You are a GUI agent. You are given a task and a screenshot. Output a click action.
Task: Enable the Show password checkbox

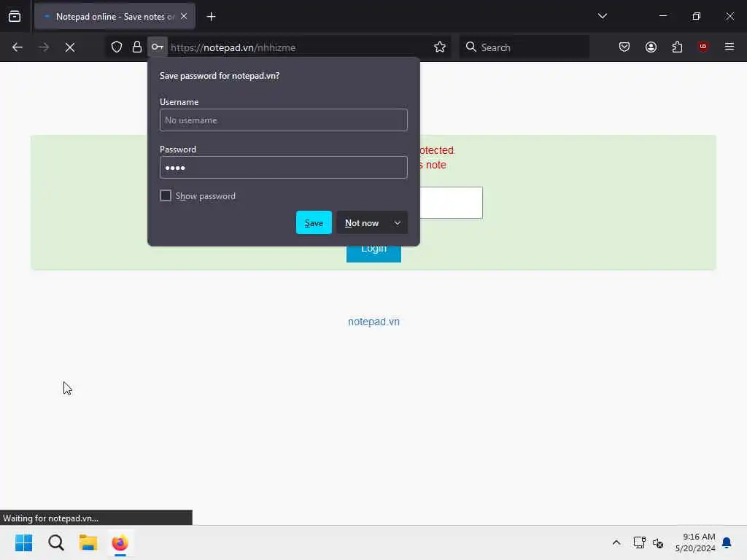166,195
